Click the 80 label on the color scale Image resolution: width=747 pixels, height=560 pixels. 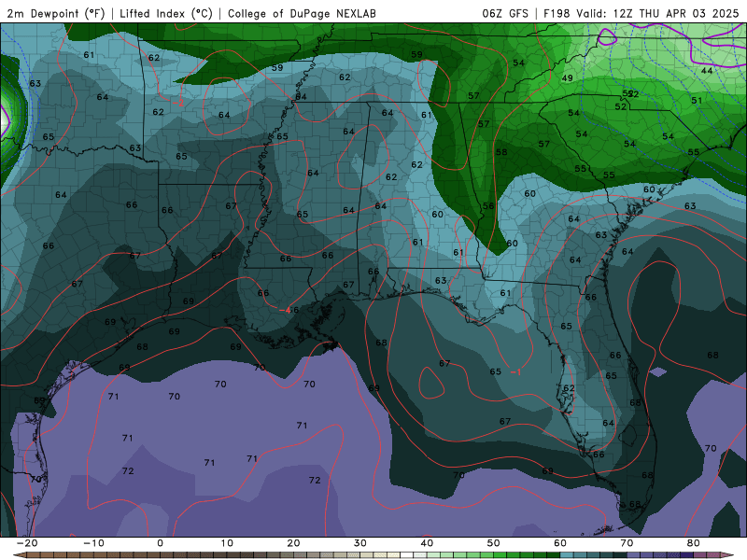694,543
